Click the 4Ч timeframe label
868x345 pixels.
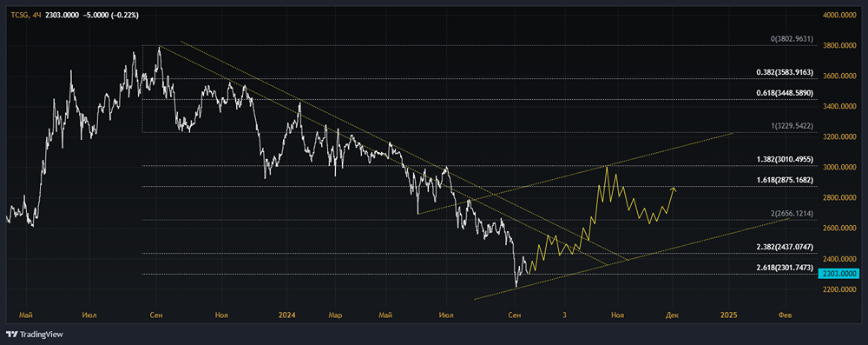[37, 16]
